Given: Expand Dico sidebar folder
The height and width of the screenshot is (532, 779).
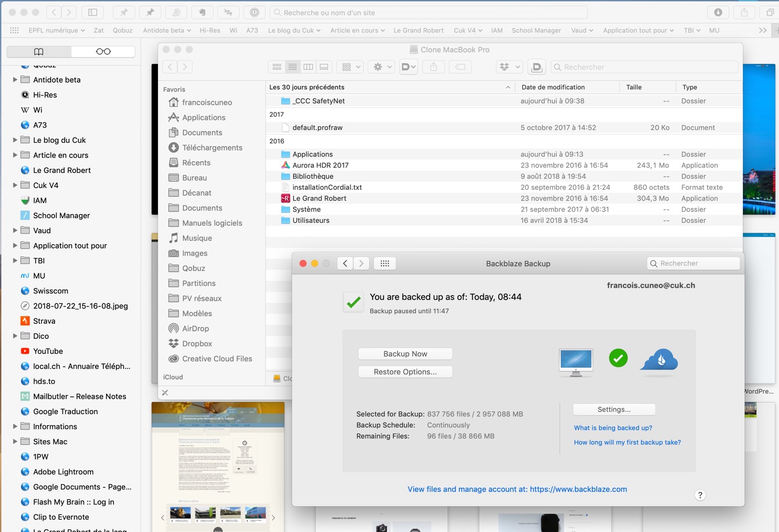Looking at the screenshot, I should pos(15,336).
